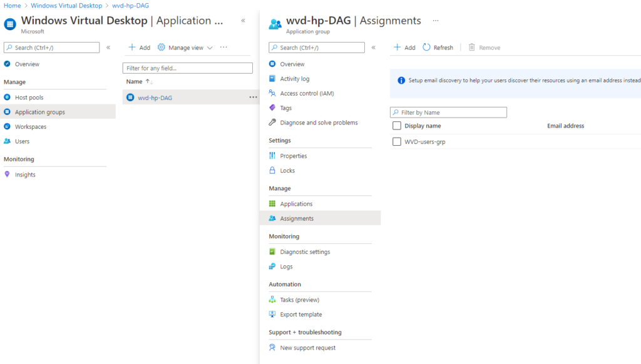Image resolution: width=641 pixels, height=364 pixels.
Task: Collapse the Application groups blade with header chevron
Action: [x=244, y=21]
